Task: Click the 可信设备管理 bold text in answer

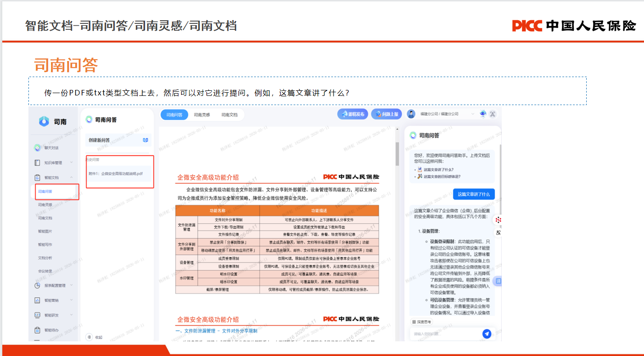Action: coord(442,300)
